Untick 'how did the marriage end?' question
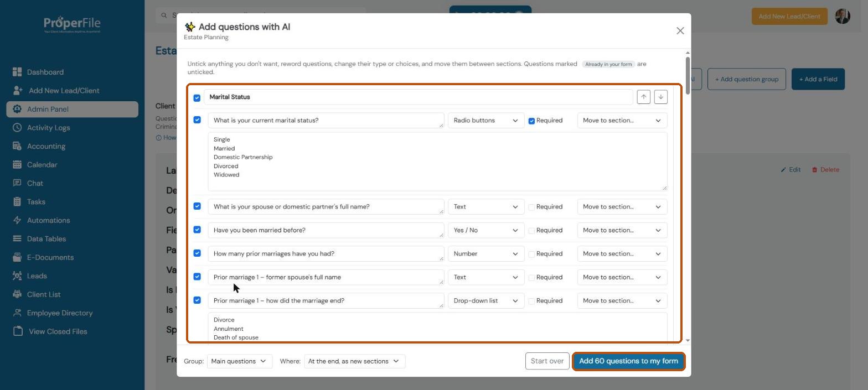868x390 pixels. pos(197,300)
